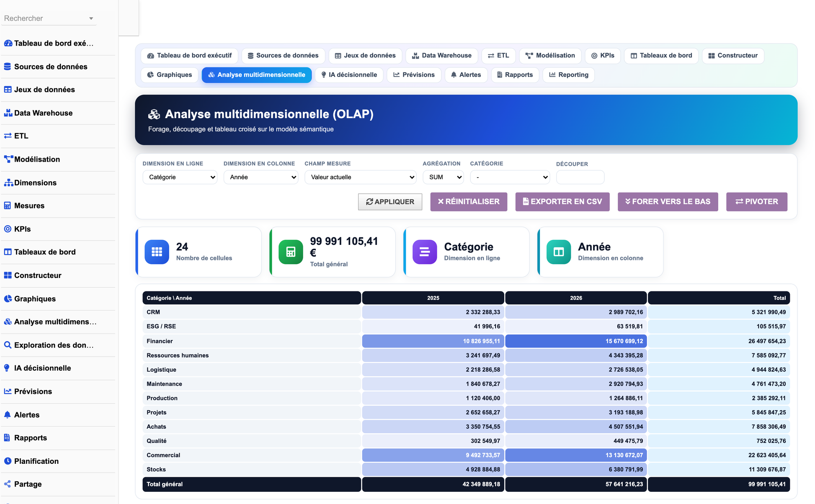Image resolution: width=815 pixels, height=504 pixels.
Task: Click the 2025 column header
Action: click(433, 298)
